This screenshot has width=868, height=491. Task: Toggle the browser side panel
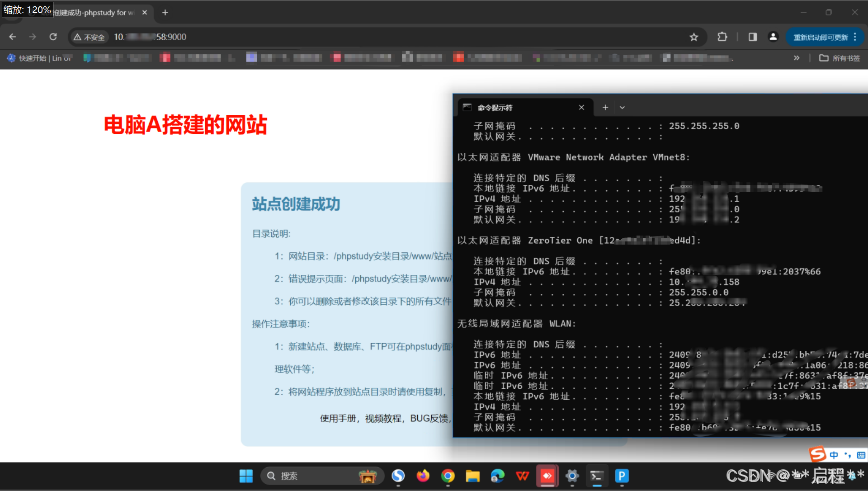pyautogui.click(x=753, y=37)
